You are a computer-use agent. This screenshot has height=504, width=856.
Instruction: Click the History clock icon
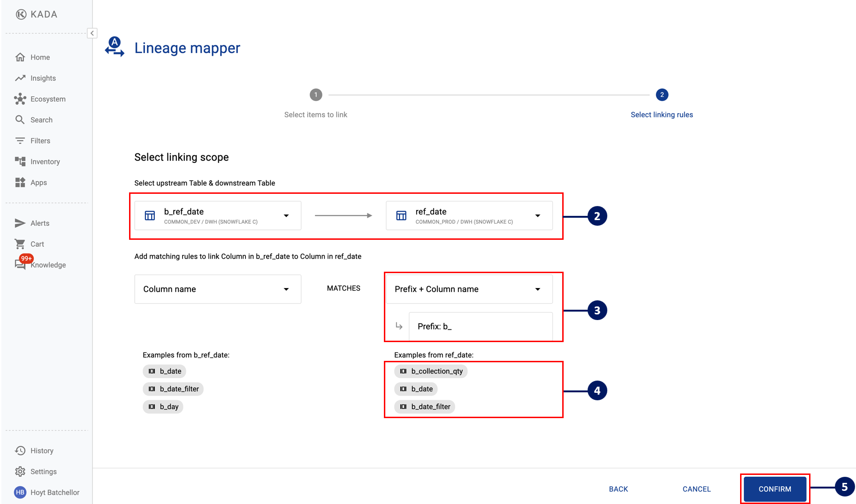[20, 451]
